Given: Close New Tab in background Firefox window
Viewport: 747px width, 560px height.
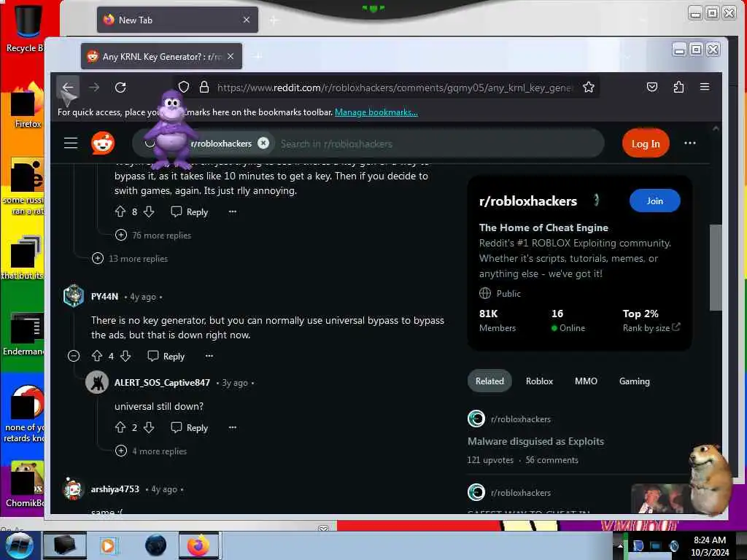Looking at the screenshot, I should coord(247,20).
